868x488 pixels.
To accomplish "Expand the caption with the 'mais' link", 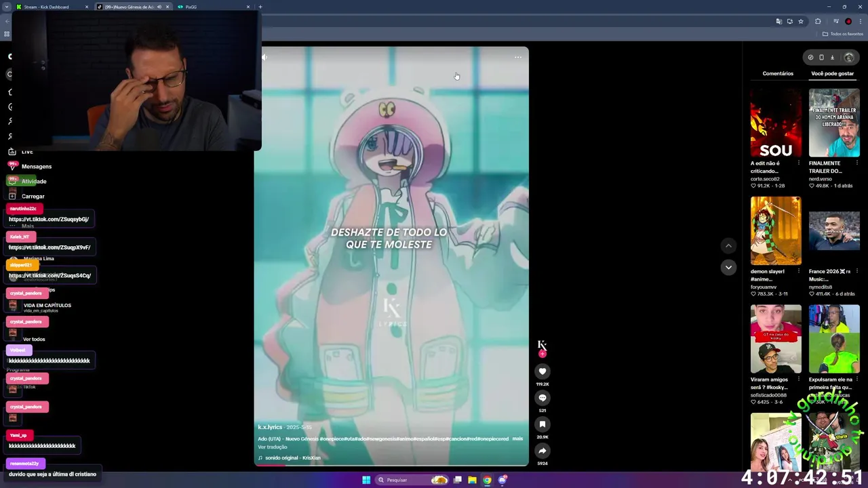I will (x=517, y=439).
